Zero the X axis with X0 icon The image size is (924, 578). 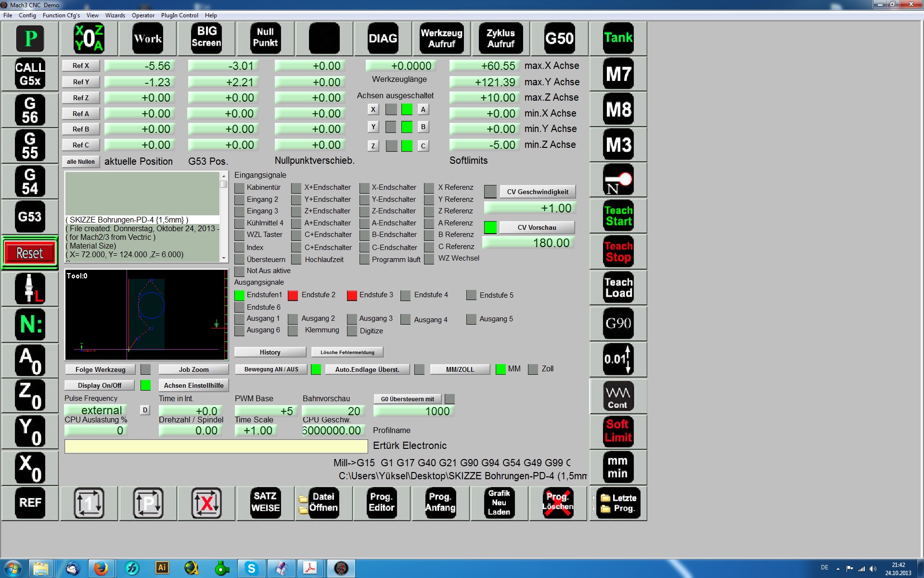coord(30,468)
